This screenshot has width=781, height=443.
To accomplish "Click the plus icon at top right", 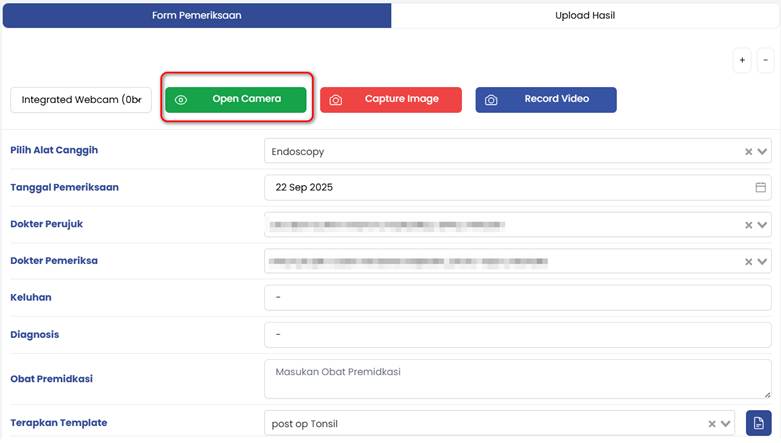I will pos(742,61).
